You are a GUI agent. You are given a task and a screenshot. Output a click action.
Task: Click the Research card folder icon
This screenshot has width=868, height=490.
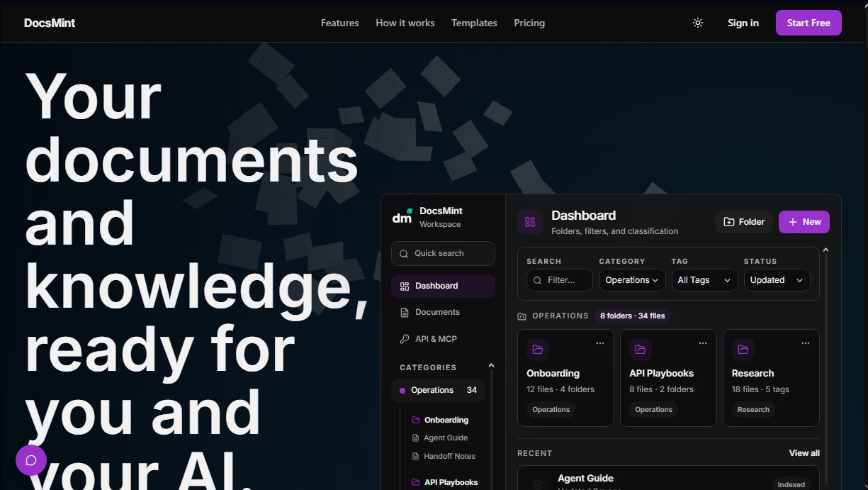click(x=743, y=350)
